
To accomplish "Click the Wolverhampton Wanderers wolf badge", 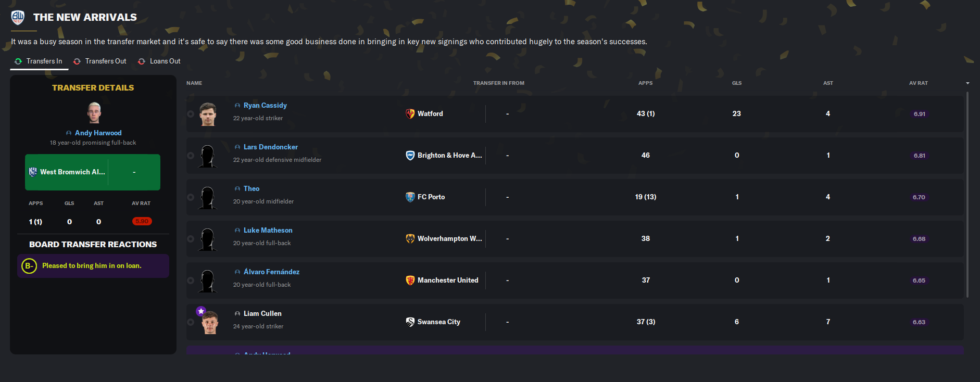I will click(x=410, y=238).
